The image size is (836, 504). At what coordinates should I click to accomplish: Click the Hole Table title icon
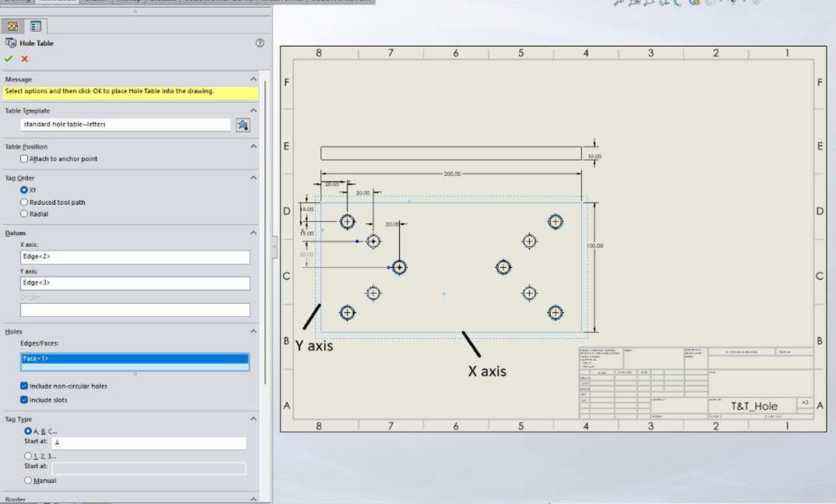pos(11,44)
